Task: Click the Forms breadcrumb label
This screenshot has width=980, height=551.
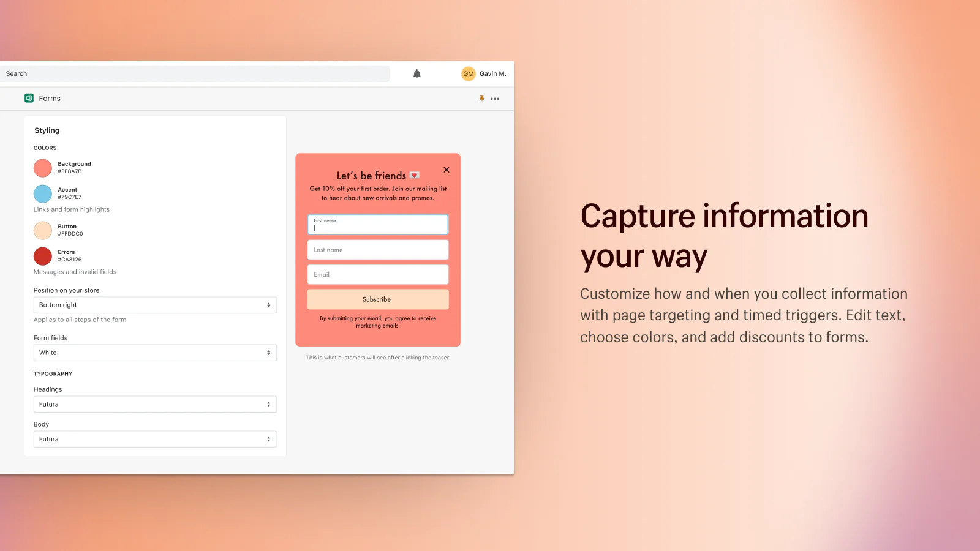Action: coord(50,98)
